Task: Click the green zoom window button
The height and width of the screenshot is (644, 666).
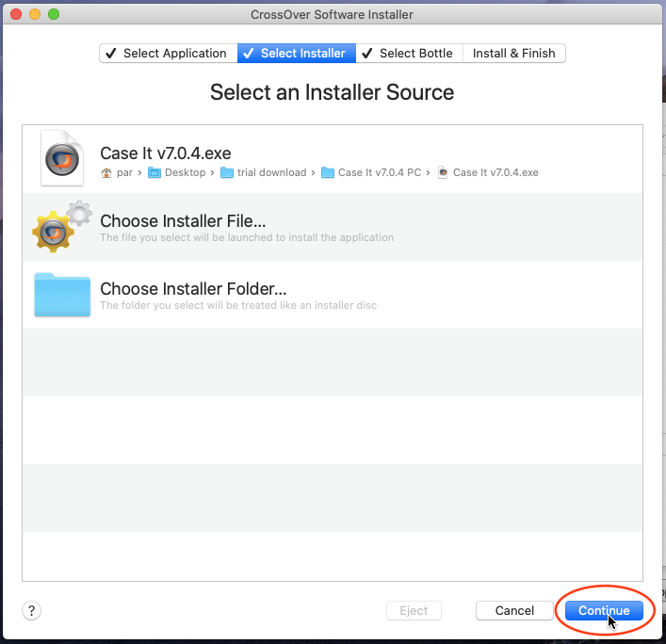Action: pyautogui.click(x=54, y=14)
